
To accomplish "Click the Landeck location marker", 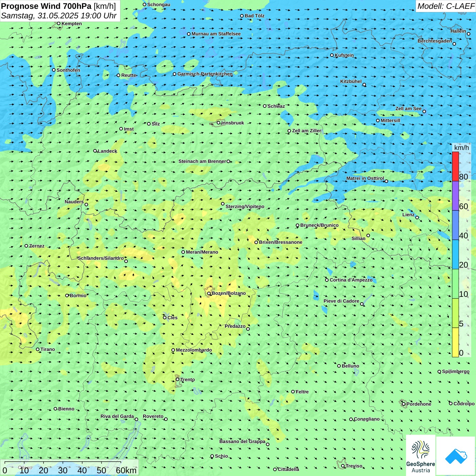I will (95, 151).
